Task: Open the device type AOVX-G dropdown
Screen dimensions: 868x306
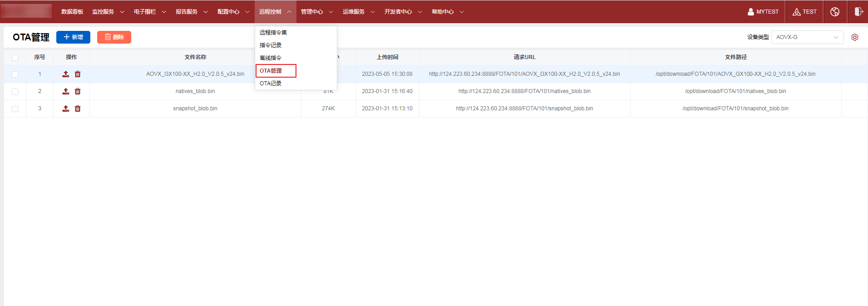Action: point(807,37)
